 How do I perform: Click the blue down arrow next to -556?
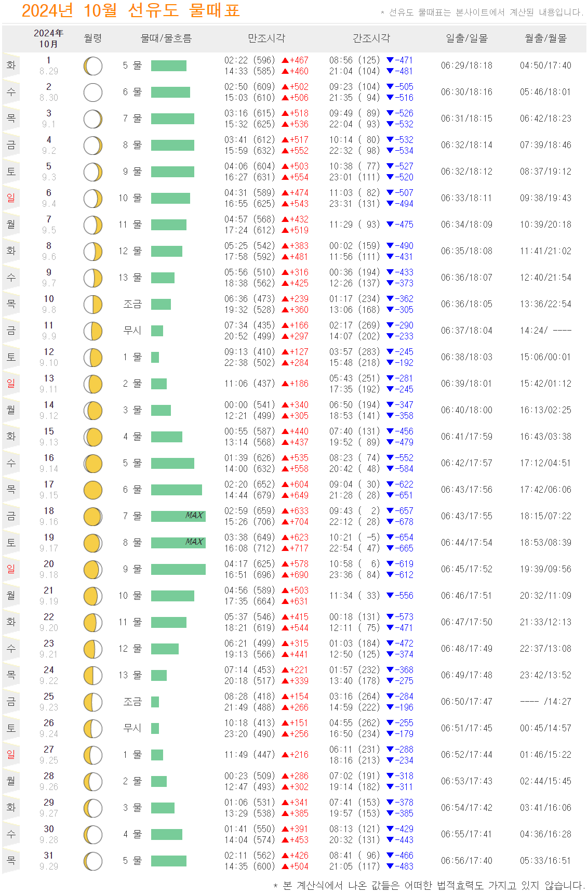(x=390, y=596)
